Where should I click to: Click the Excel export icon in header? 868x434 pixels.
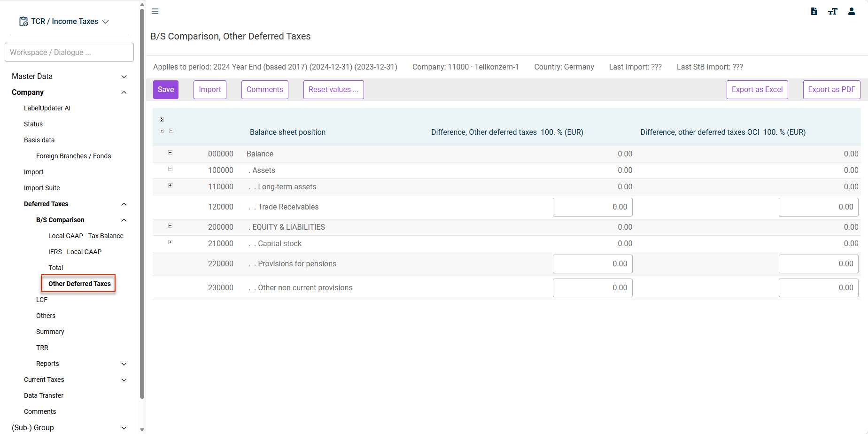pos(814,11)
